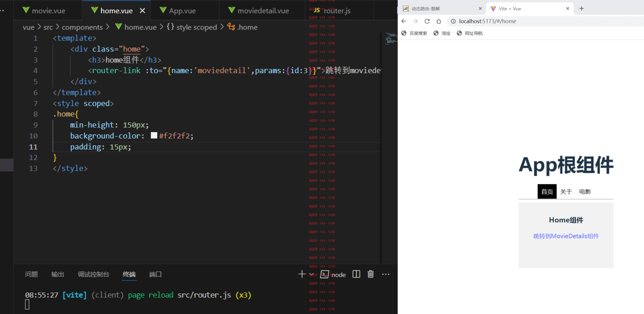Expand the breadcrumb chevron after 'components'

[x=108, y=26]
